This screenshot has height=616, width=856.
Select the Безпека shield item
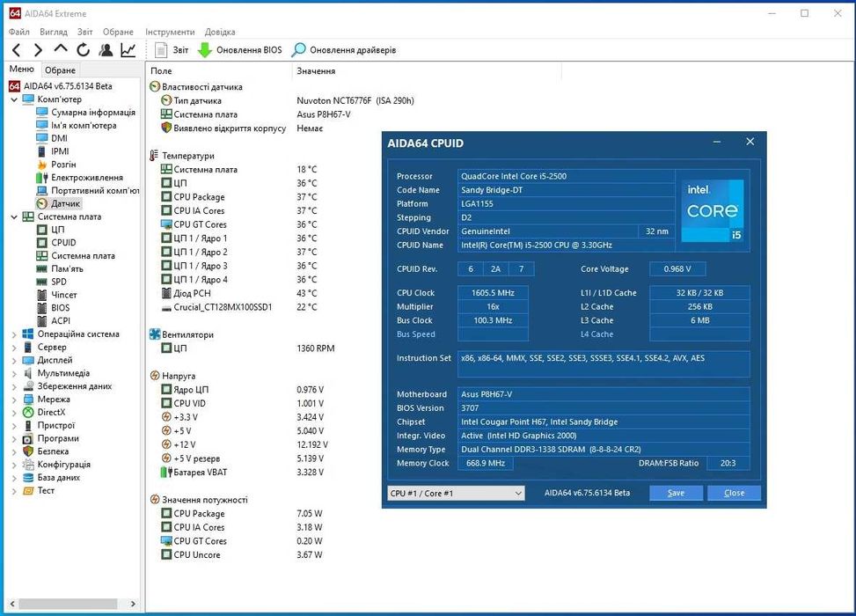[46, 451]
